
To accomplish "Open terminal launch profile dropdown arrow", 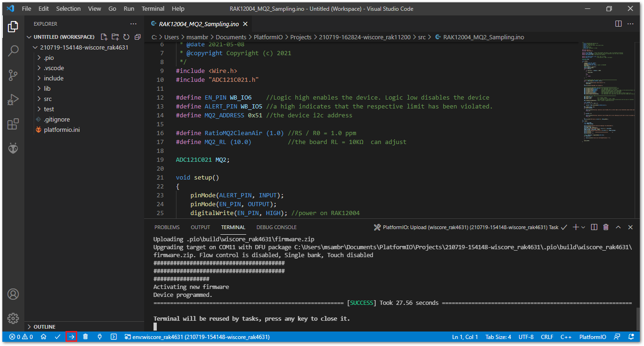I will click(583, 227).
